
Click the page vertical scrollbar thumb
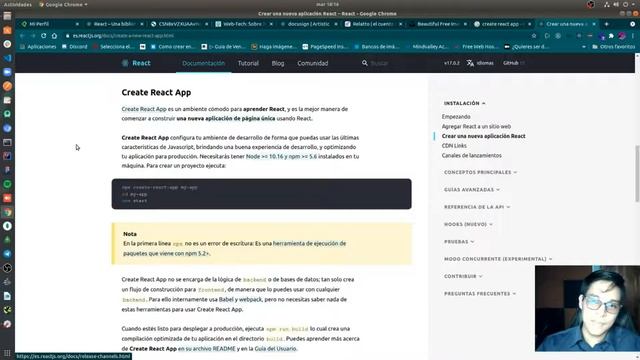637,173
